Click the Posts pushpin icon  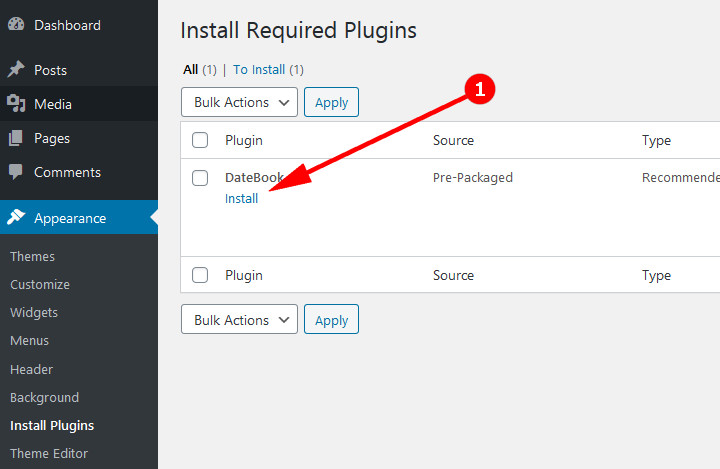(x=16, y=70)
